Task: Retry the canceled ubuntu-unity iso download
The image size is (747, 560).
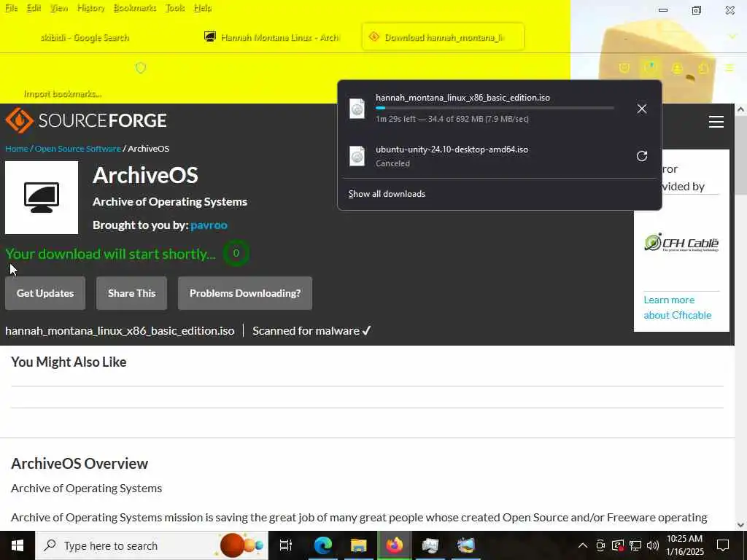Action: pos(642,156)
